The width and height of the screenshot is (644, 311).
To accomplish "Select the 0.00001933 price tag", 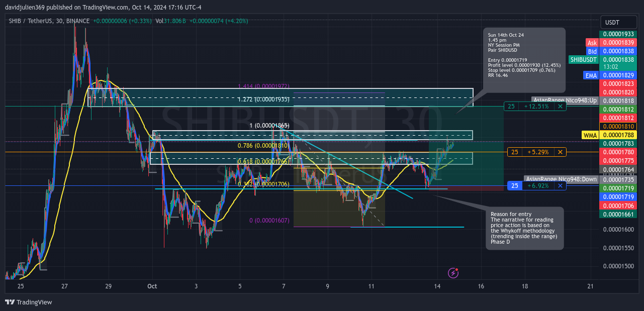I will [x=618, y=34].
